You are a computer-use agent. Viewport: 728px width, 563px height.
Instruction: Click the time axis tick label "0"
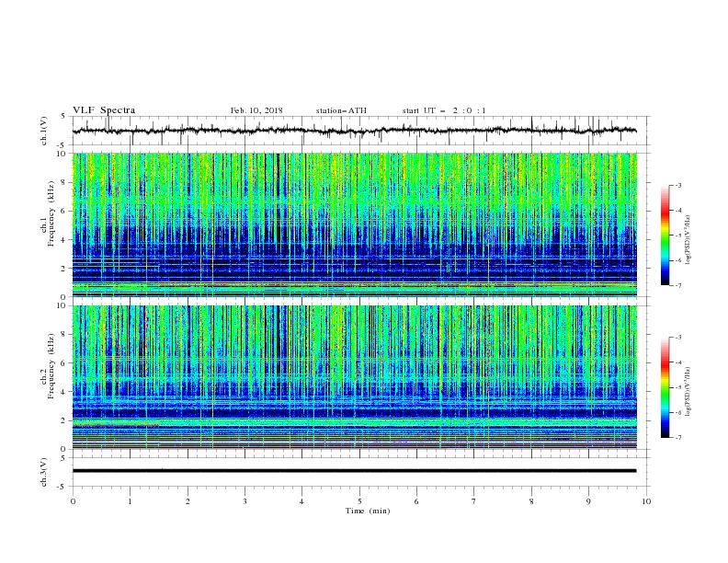[73, 501]
